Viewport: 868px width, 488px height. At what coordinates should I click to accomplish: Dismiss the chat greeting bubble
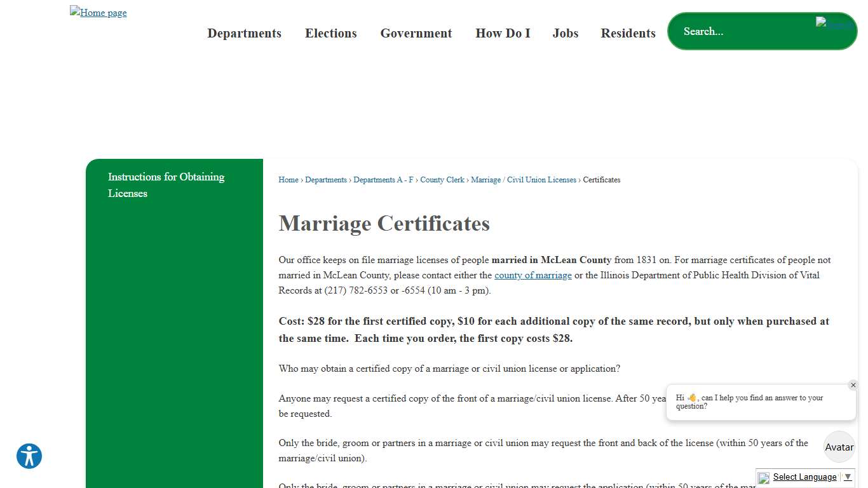click(x=853, y=384)
